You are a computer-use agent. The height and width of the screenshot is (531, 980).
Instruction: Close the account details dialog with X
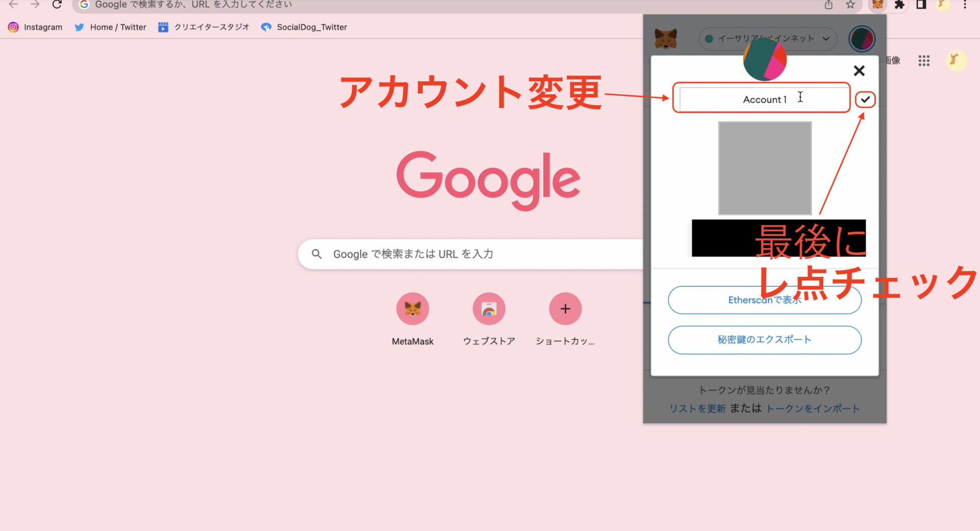(859, 70)
